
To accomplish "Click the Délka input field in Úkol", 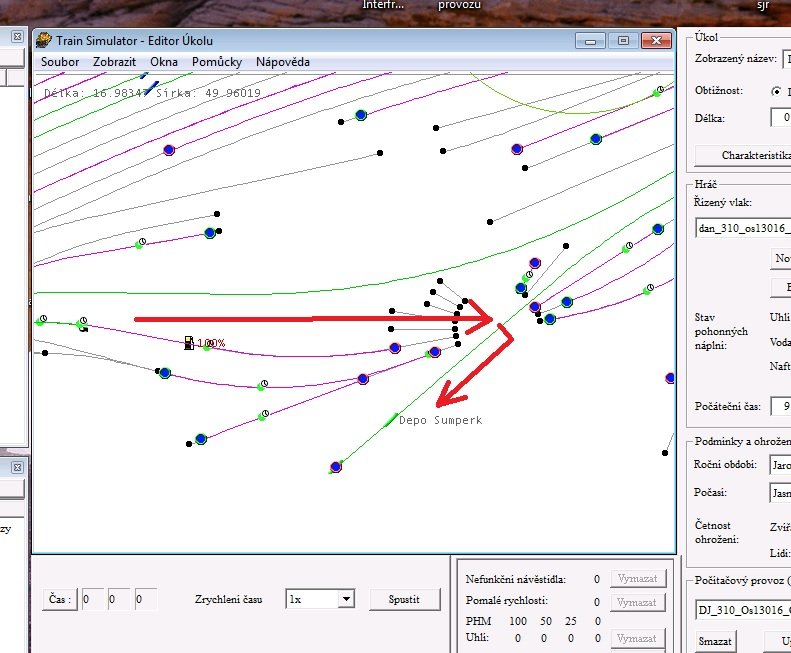I will pyautogui.click(x=781, y=118).
